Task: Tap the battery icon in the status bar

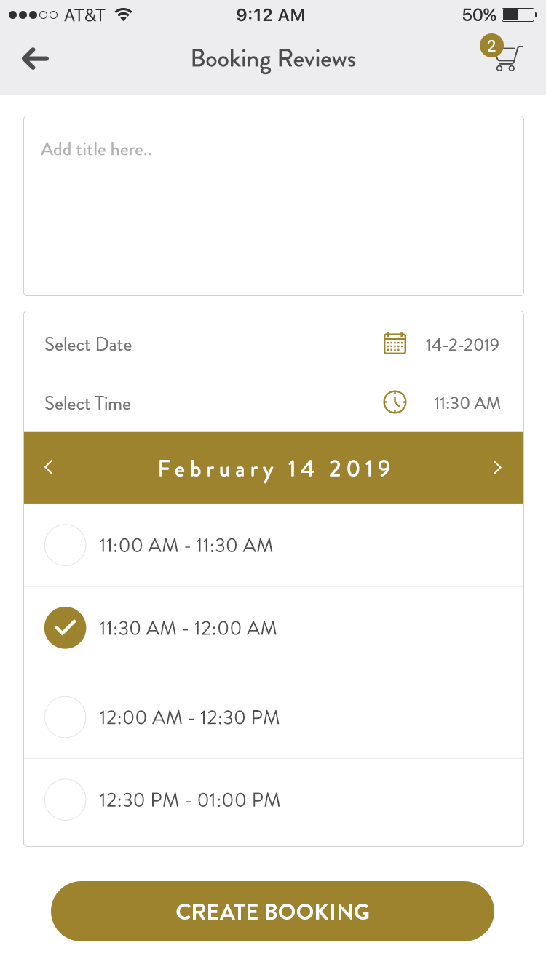Action: pyautogui.click(x=518, y=15)
